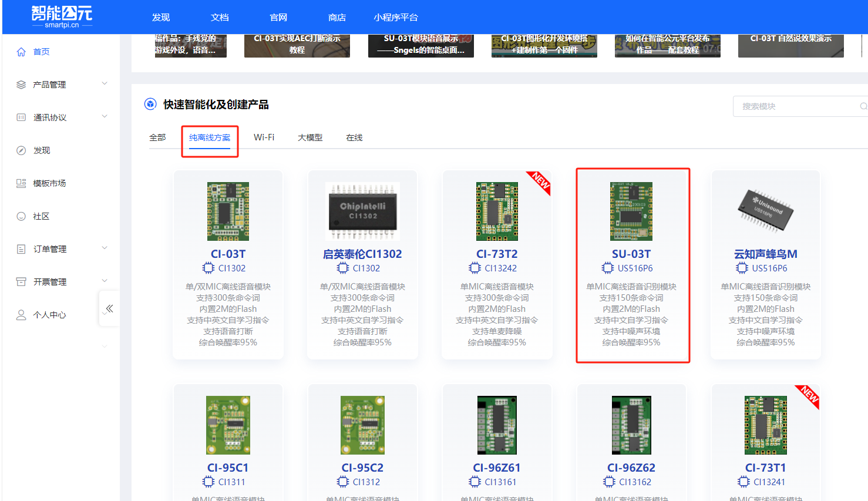Viewport: 868px width, 501px height.
Task: Click the ChipIntelli CI1302 chip image
Action: 362,211
